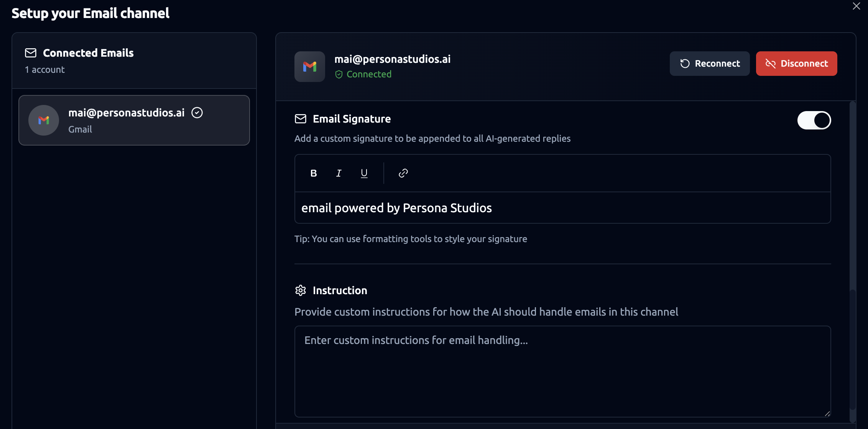Click the verified checkmark beside mai@personastudios.ai

coord(197,113)
